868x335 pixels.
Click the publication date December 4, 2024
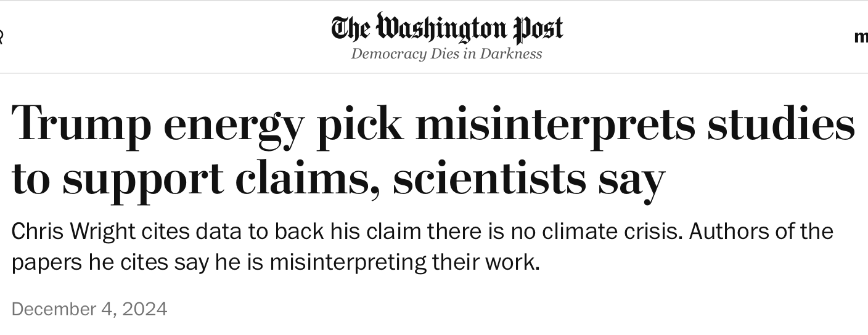pos(89,309)
